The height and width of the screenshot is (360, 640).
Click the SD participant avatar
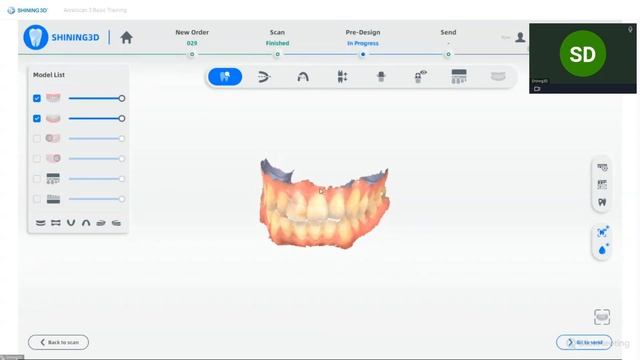(x=582, y=53)
